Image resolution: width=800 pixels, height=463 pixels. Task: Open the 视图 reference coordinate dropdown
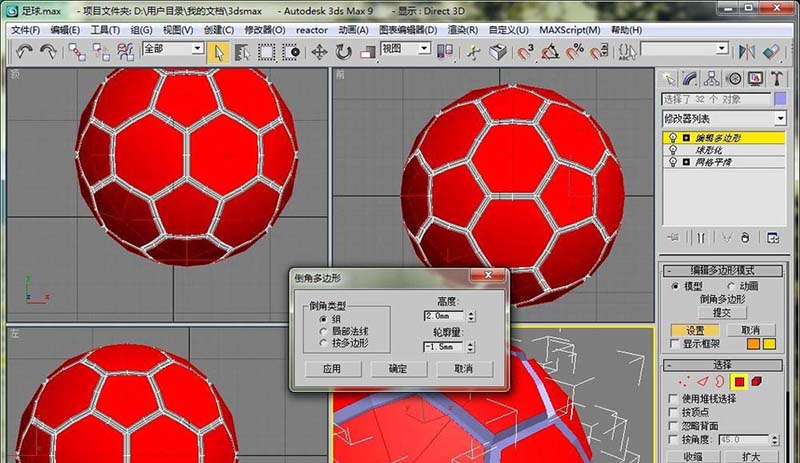point(424,48)
